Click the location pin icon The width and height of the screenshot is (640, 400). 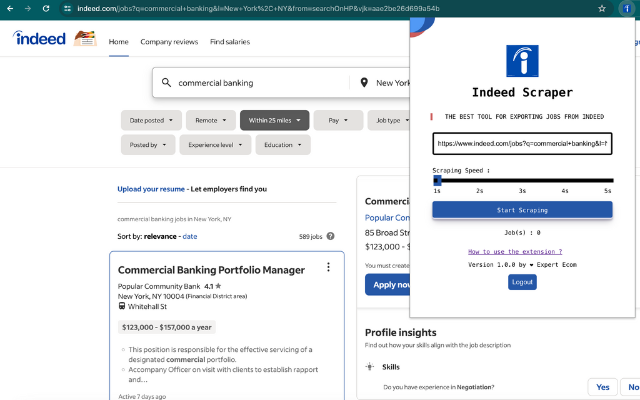point(364,82)
